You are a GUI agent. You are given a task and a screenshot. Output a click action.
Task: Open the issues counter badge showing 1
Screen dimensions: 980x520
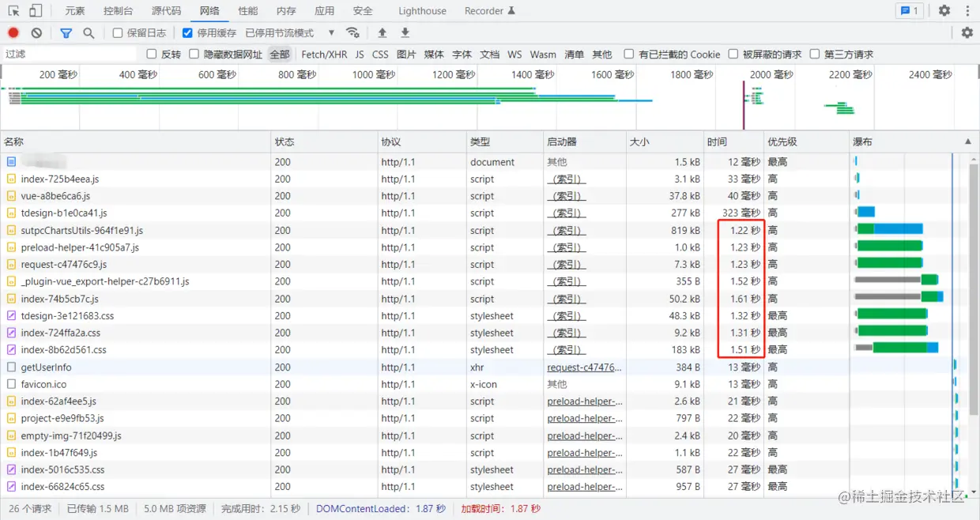coord(909,11)
